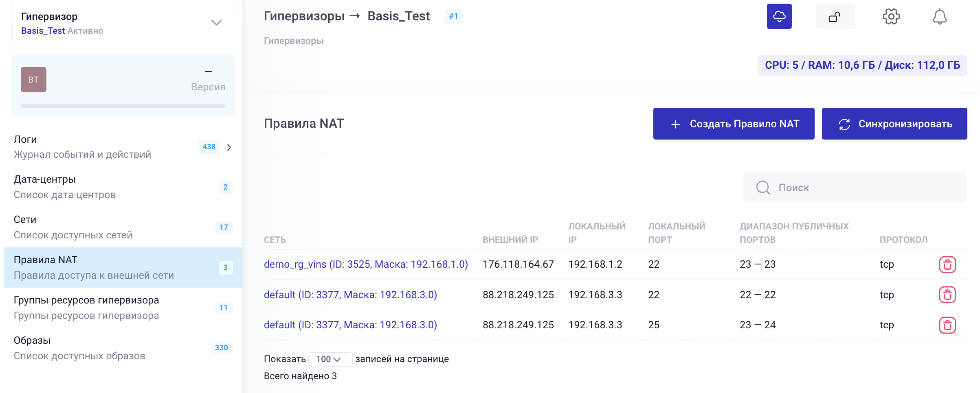
Task: Click the unlock padlock icon
Action: point(835,16)
